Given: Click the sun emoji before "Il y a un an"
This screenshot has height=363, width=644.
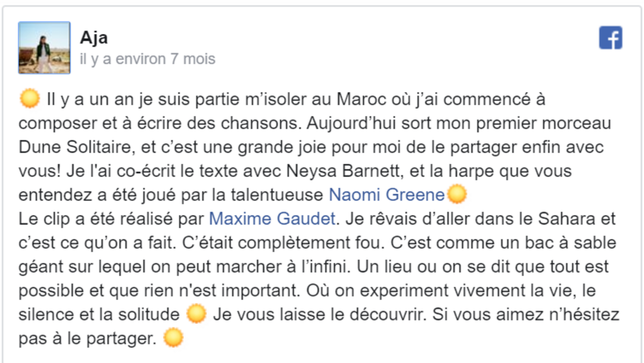Looking at the screenshot, I should click(30, 99).
